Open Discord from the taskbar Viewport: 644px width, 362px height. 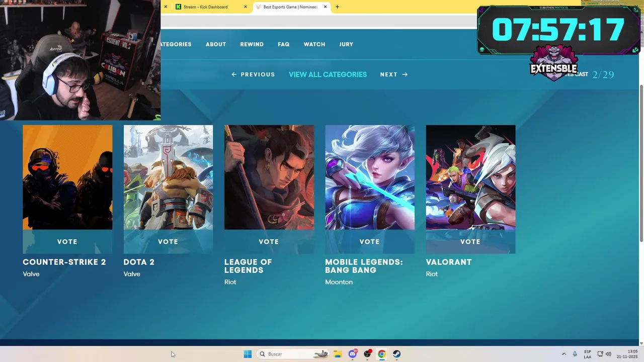pyautogui.click(x=353, y=354)
